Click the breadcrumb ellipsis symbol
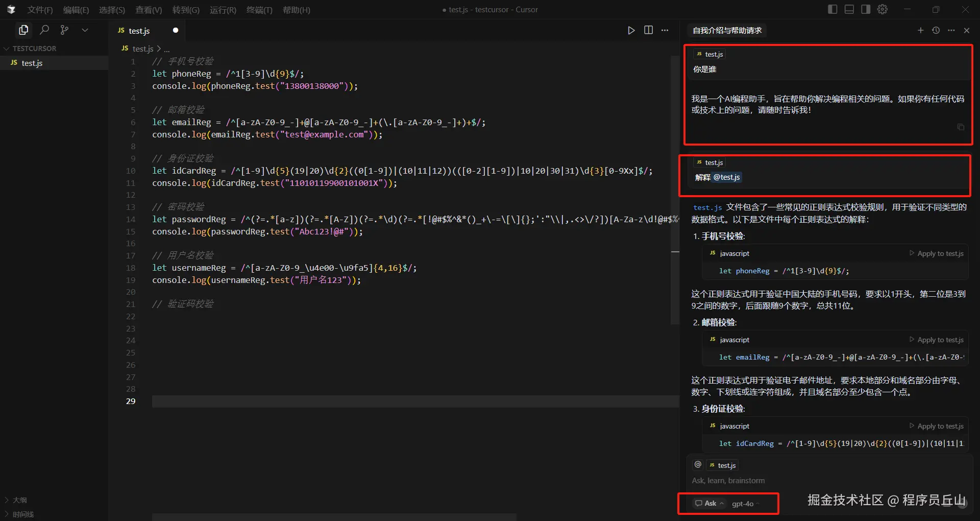 (167, 49)
